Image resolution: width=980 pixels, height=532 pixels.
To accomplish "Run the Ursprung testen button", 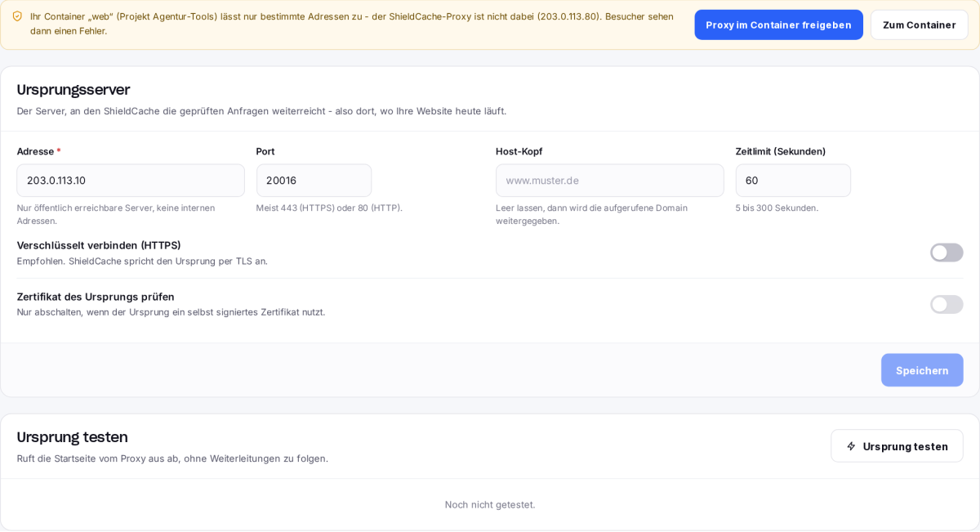I will click(897, 446).
